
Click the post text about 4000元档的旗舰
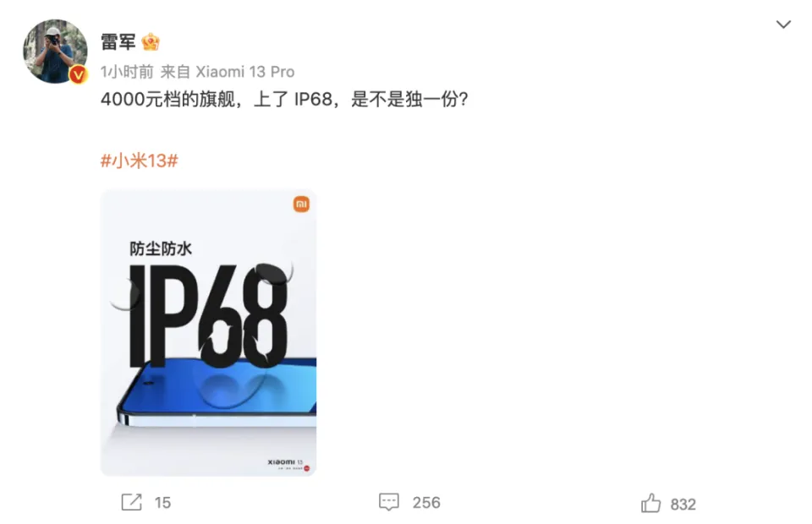click(x=284, y=99)
